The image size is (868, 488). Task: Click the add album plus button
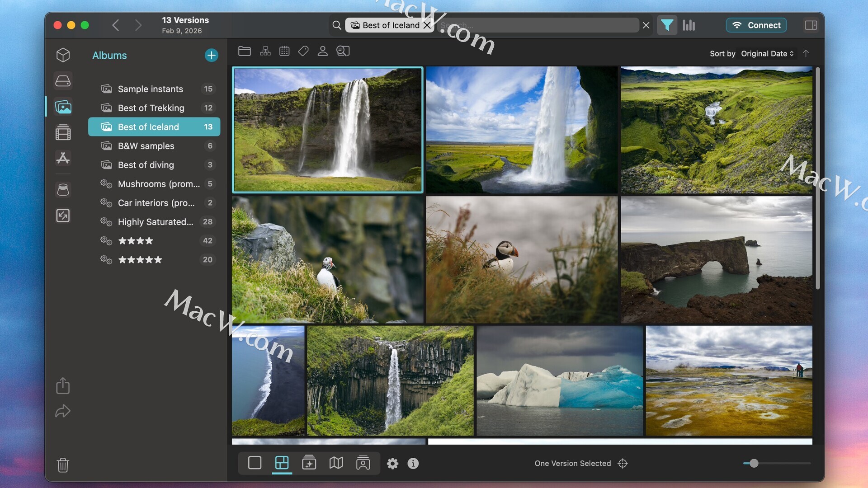coord(211,55)
